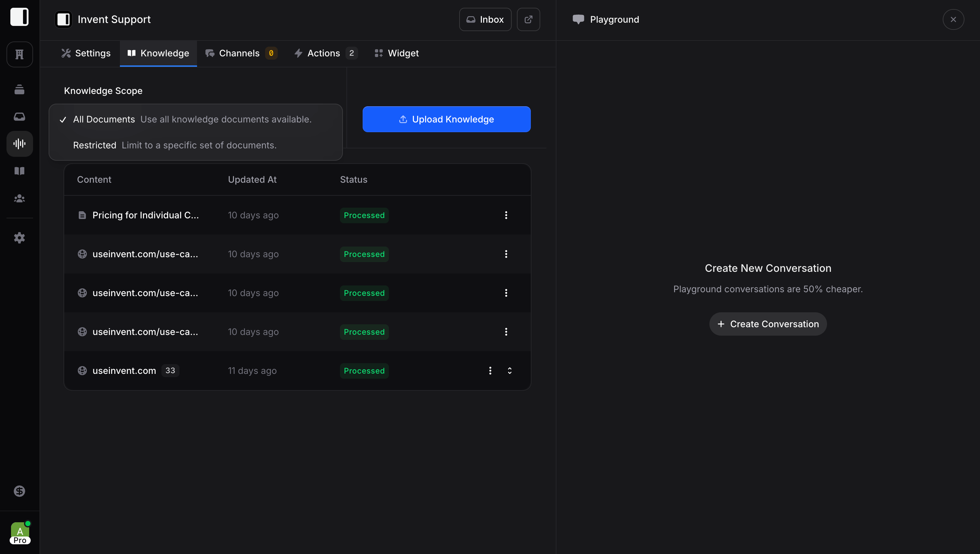Viewport: 980px width, 554px height.
Task: Click the inbox tray sidebar icon
Action: 19,116
